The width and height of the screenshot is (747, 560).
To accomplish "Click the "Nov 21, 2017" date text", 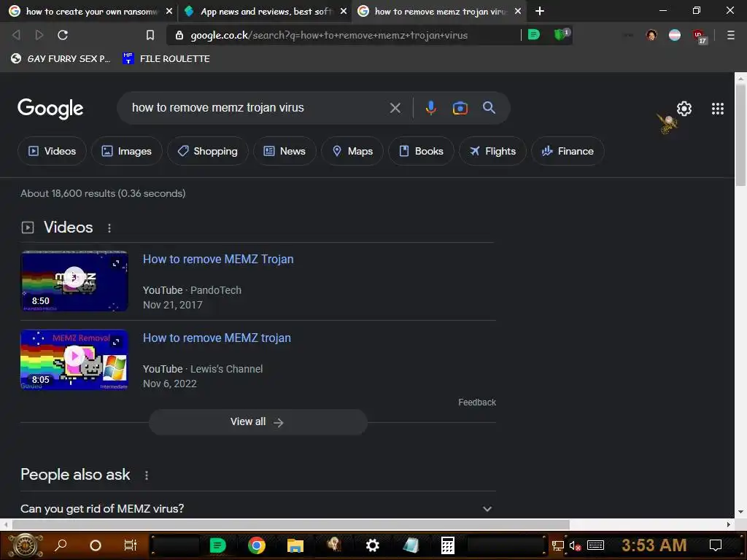I will coord(172,305).
